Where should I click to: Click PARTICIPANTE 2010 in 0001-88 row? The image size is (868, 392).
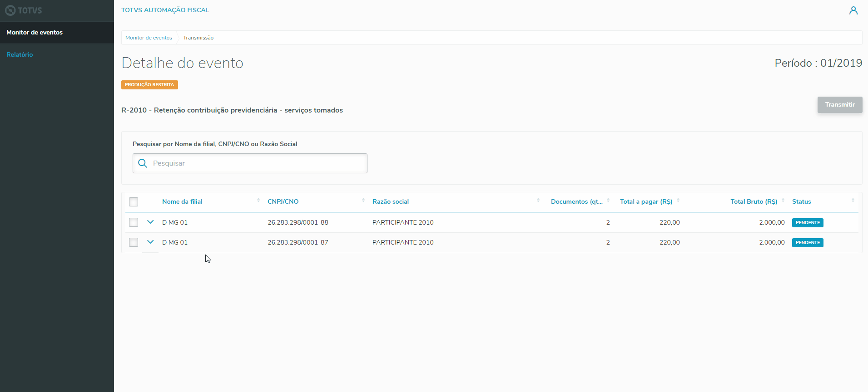click(x=403, y=222)
